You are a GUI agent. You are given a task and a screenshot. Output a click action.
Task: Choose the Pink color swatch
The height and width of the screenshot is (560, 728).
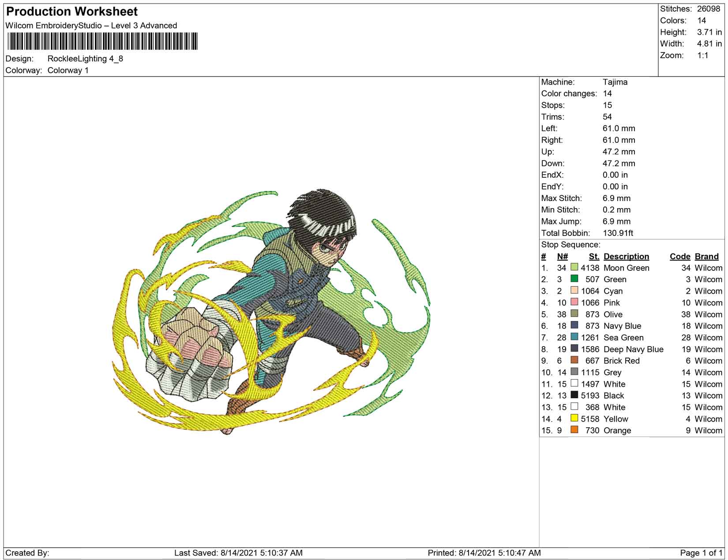click(x=574, y=302)
